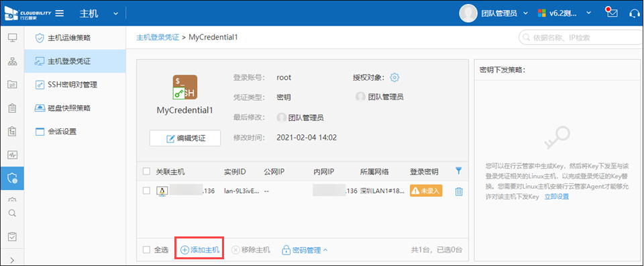Click instance ID lan-9L3ivE...

click(x=241, y=191)
